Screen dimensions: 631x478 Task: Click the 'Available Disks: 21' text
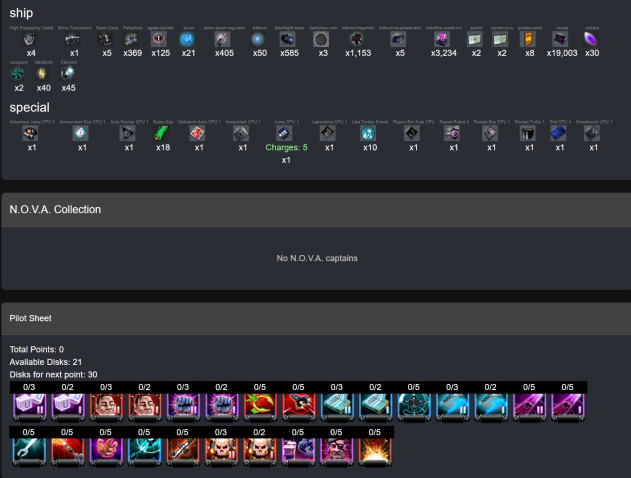coord(45,362)
